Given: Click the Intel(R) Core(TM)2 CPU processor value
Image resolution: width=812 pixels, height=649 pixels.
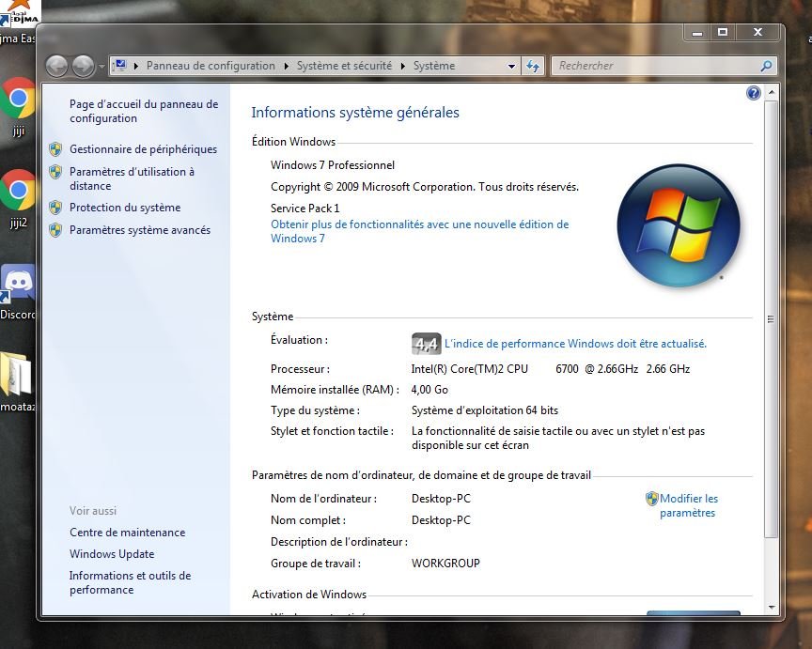Looking at the screenshot, I should (551, 369).
